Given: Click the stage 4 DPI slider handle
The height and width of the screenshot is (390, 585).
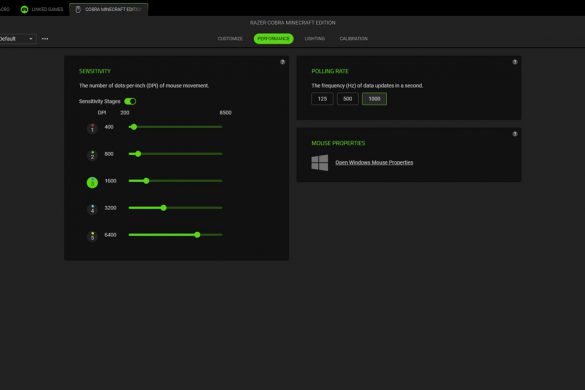Looking at the screenshot, I should pos(163,208).
